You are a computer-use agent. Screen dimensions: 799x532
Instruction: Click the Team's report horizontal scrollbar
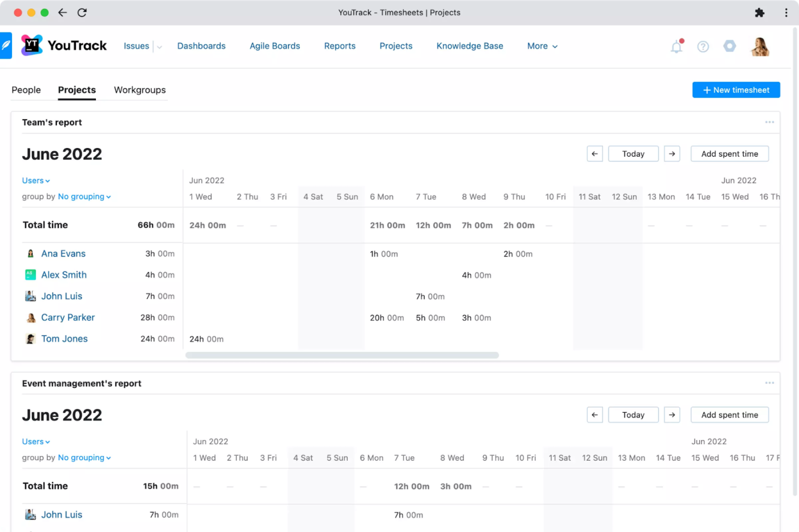pyautogui.click(x=342, y=355)
